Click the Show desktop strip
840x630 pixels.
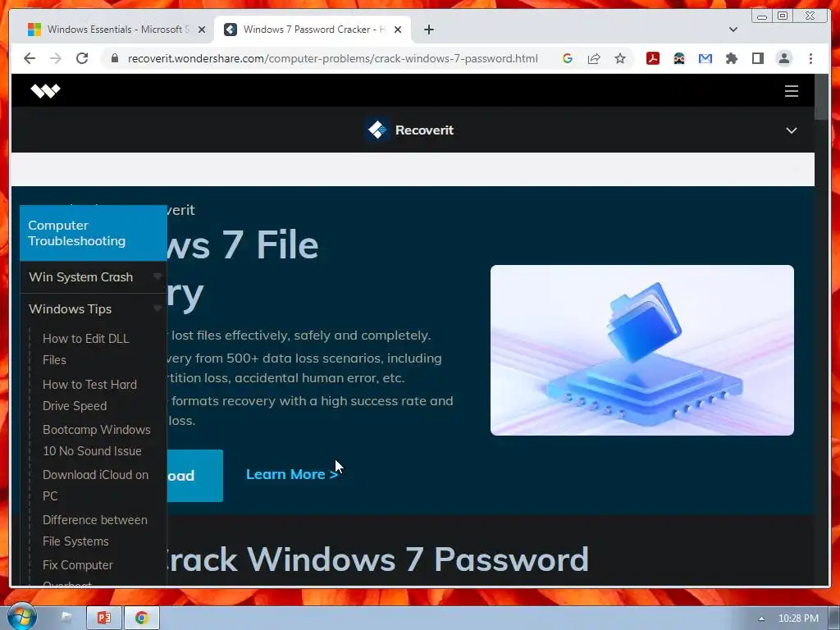point(835,618)
